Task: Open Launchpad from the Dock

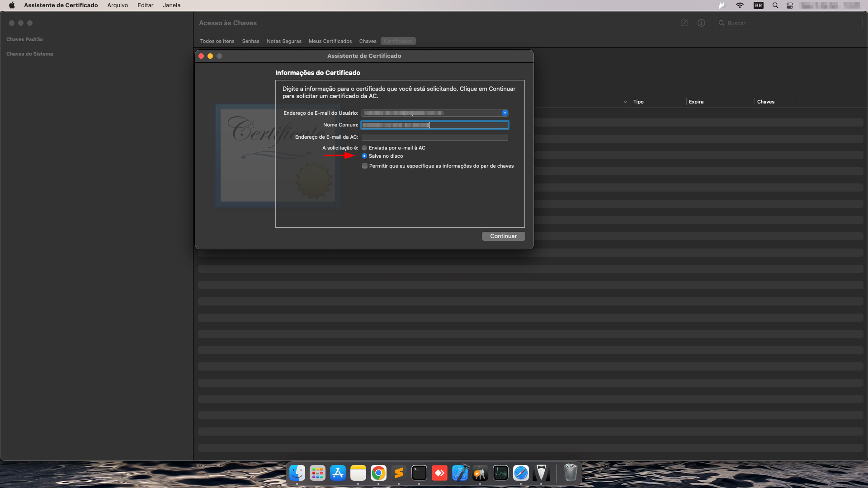Action: 317,473
